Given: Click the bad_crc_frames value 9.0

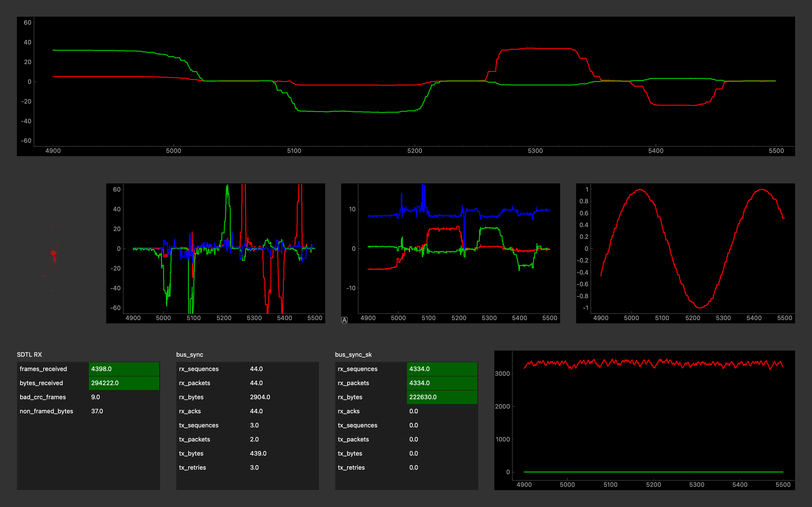Looking at the screenshot, I should (96, 397).
